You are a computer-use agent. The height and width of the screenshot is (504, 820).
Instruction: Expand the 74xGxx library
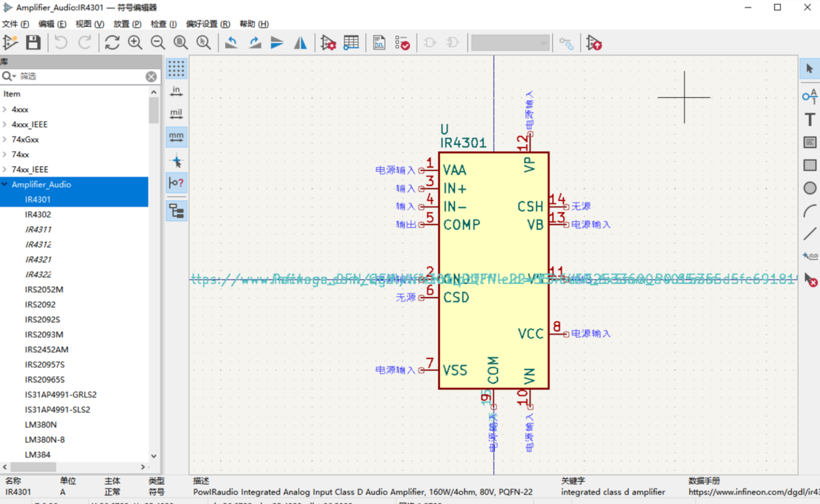[4, 140]
